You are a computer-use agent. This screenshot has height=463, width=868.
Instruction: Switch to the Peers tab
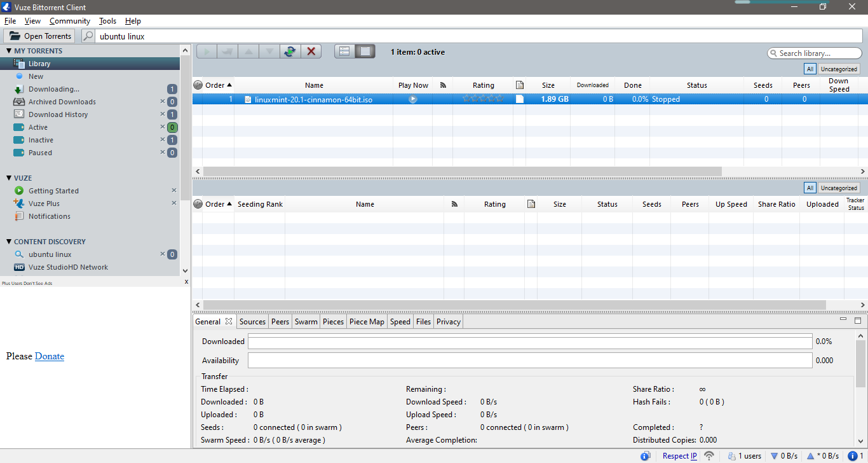click(x=280, y=322)
